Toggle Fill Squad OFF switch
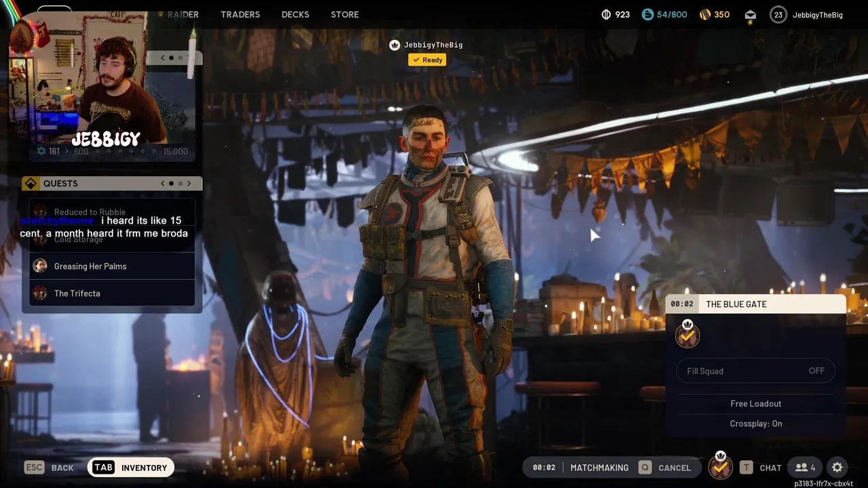 point(755,371)
